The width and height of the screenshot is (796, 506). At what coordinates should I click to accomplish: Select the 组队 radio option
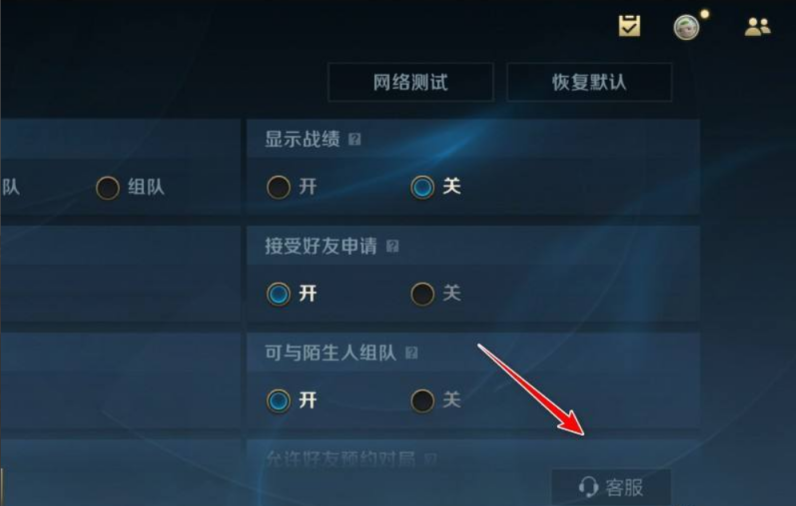click(108, 188)
